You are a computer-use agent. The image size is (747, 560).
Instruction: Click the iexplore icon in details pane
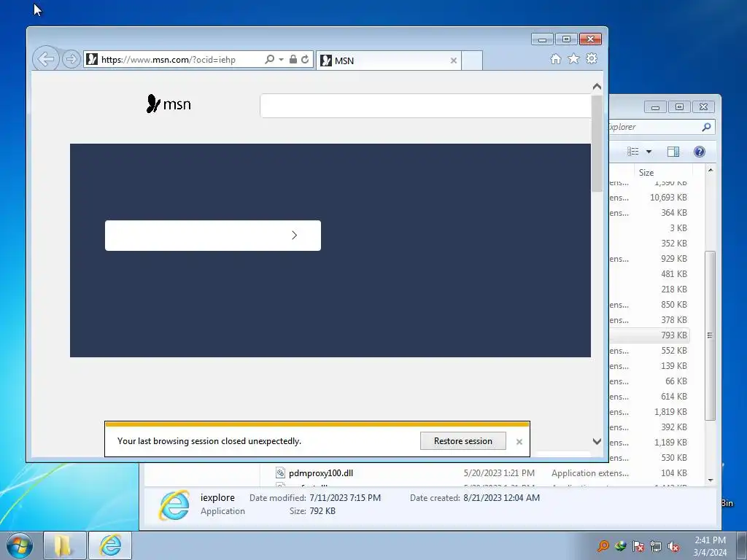point(174,505)
